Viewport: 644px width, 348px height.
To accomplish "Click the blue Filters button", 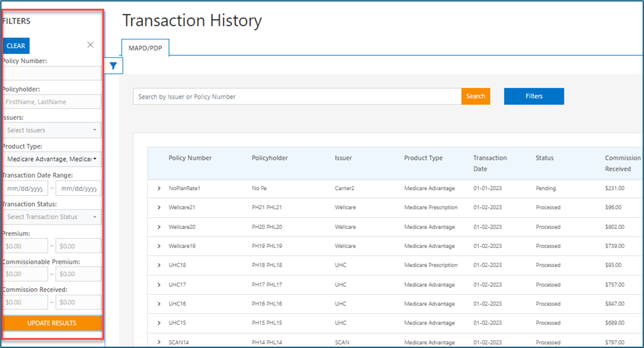I will tap(533, 96).
